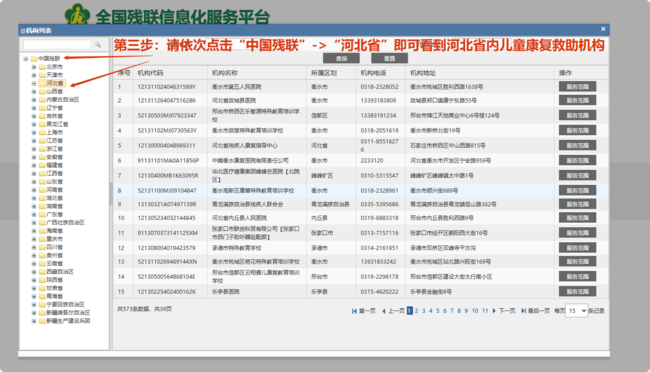The image size is (650, 372).
Task: Select 青海省 in the region tree
Action: tap(54, 297)
